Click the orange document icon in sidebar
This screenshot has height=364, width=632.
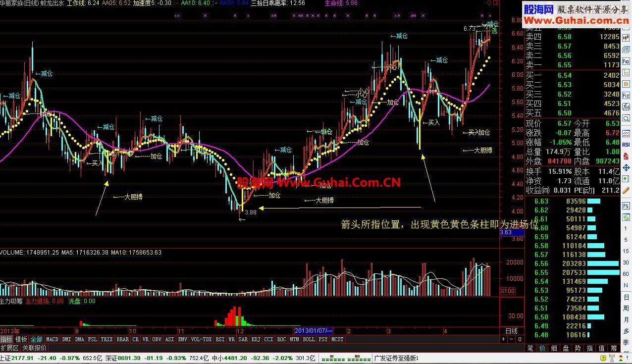[x=626, y=84]
